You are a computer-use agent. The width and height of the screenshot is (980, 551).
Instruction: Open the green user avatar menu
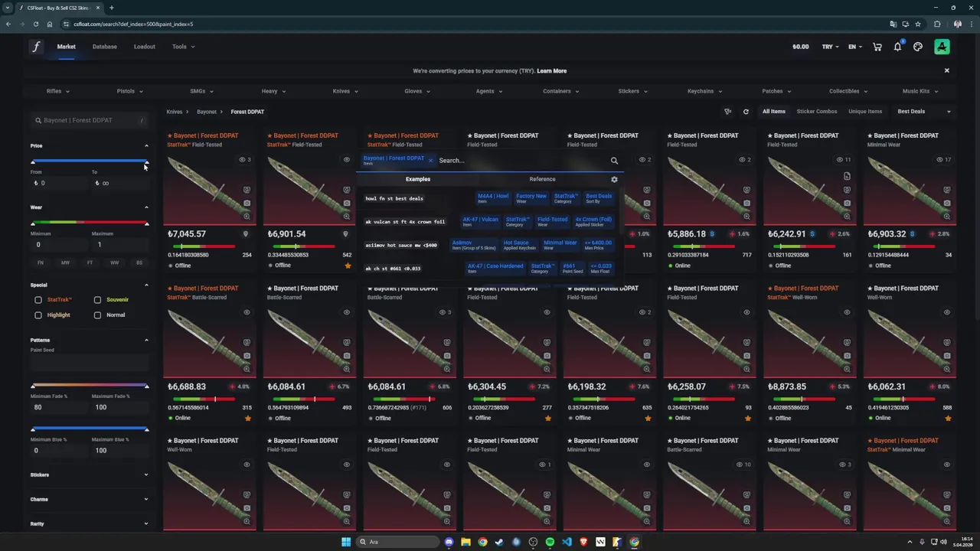click(942, 47)
